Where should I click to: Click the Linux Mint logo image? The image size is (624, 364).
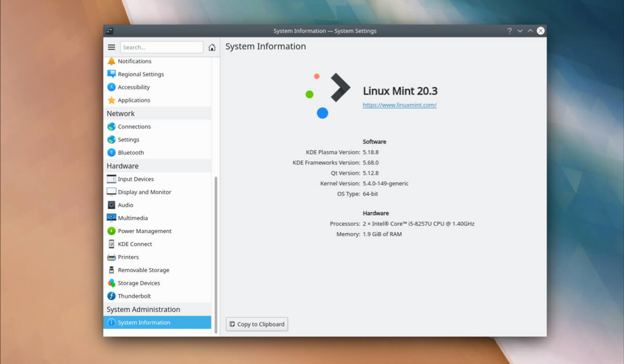[x=327, y=95]
